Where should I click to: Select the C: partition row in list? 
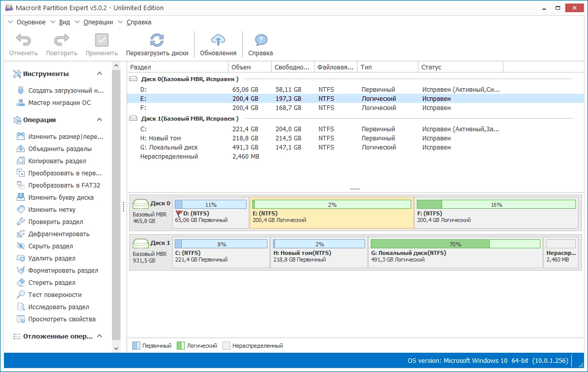tap(356, 129)
